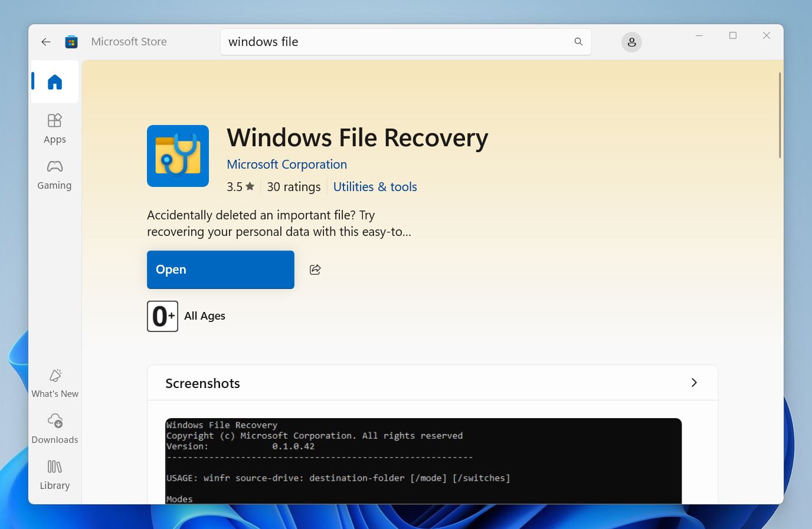Open the Downloads section

click(x=54, y=428)
